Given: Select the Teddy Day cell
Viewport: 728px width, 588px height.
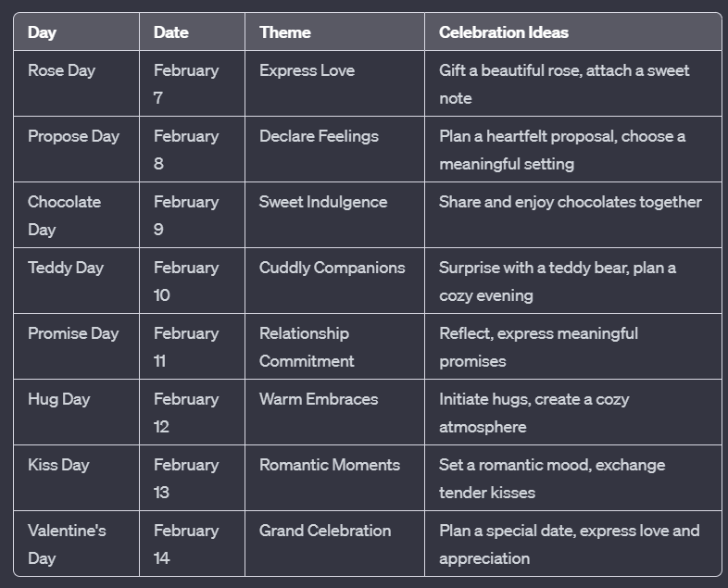Looking at the screenshot, I should click(x=77, y=281).
